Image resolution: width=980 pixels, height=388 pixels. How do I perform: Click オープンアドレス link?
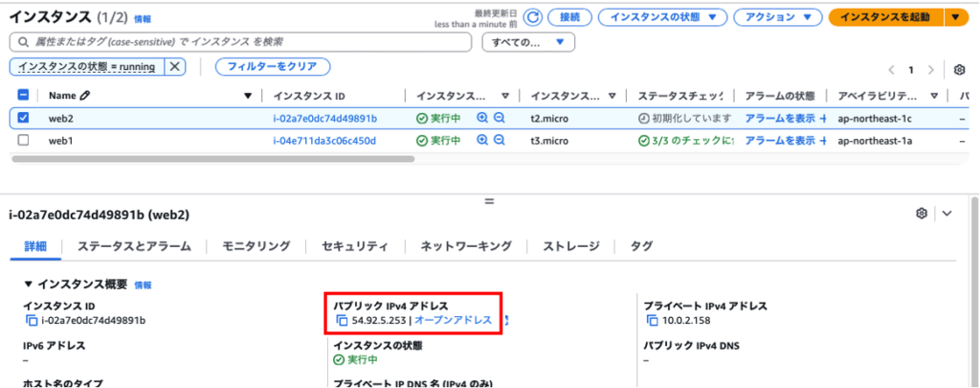click(453, 320)
